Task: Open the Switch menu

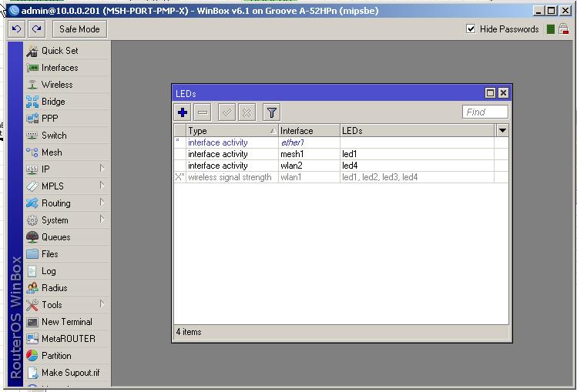Action: tap(67, 136)
